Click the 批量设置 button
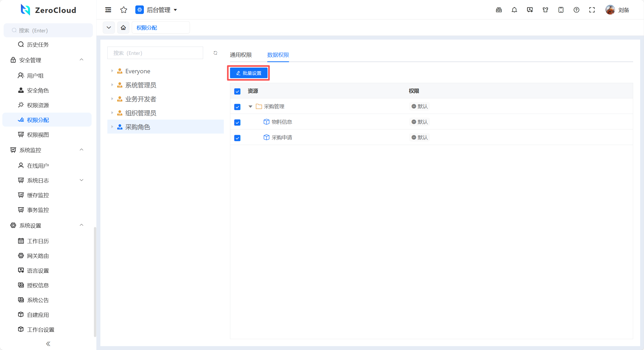Image resolution: width=644 pixels, height=350 pixels. (x=248, y=73)
